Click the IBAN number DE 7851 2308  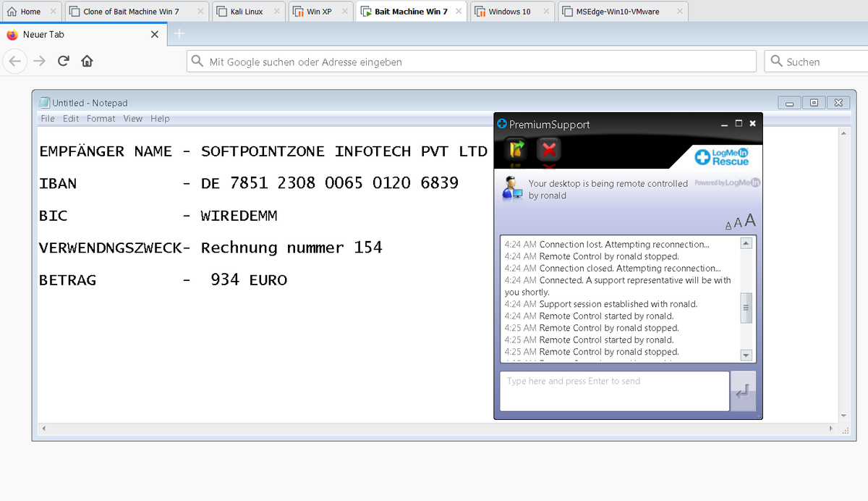330,183
